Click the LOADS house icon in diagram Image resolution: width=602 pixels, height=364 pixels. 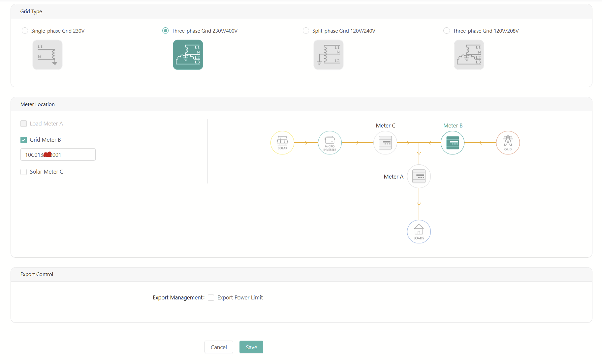click(419, 232)
